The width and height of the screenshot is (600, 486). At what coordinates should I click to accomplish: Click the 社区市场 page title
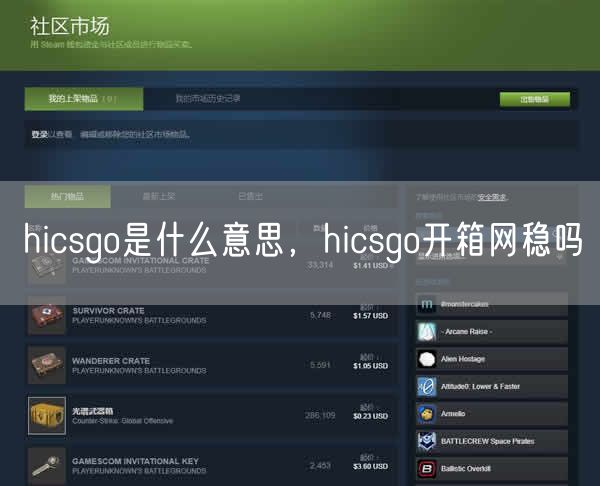tap(70, 26)
